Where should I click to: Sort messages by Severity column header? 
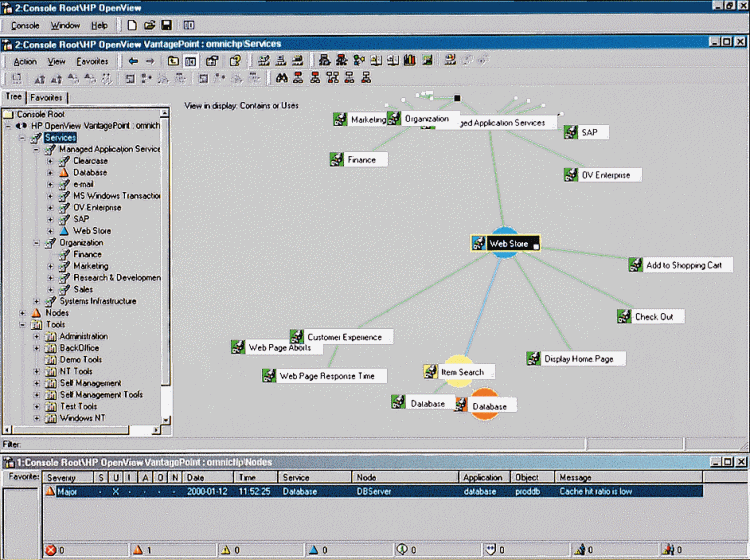tap(67, 477)
